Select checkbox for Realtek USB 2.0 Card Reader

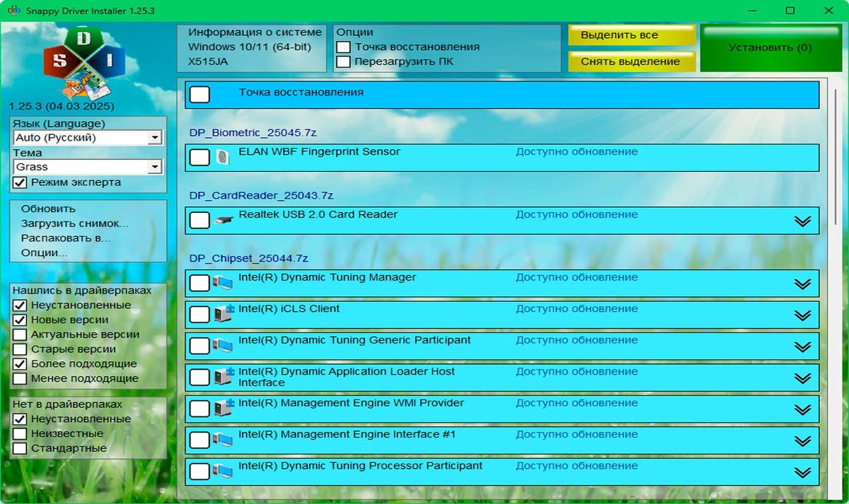200,221
